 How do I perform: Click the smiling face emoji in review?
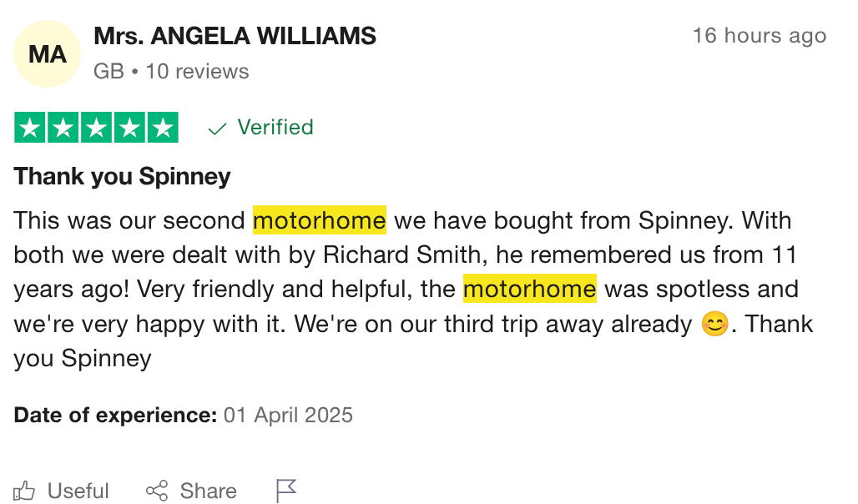point(714,325)
